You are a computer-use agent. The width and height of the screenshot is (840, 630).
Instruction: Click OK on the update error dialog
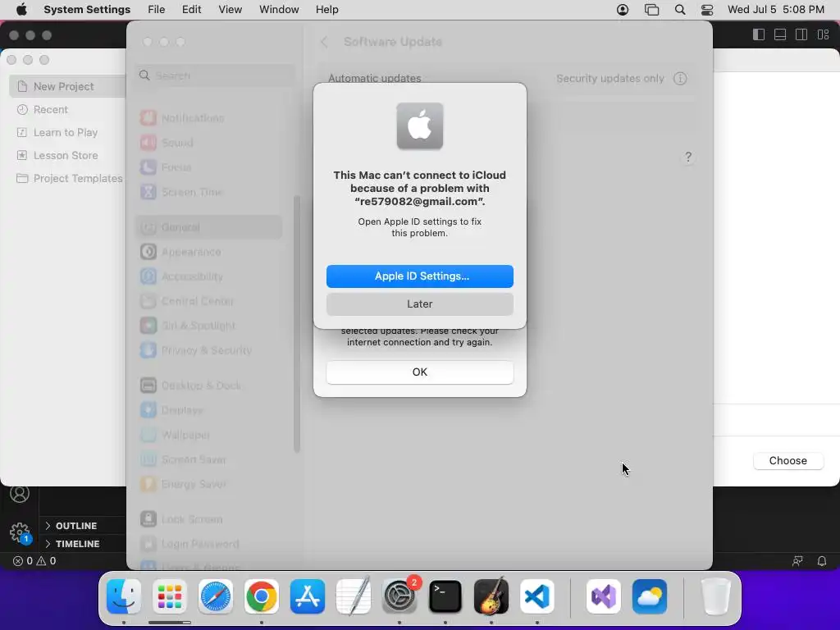pos(419,372)
